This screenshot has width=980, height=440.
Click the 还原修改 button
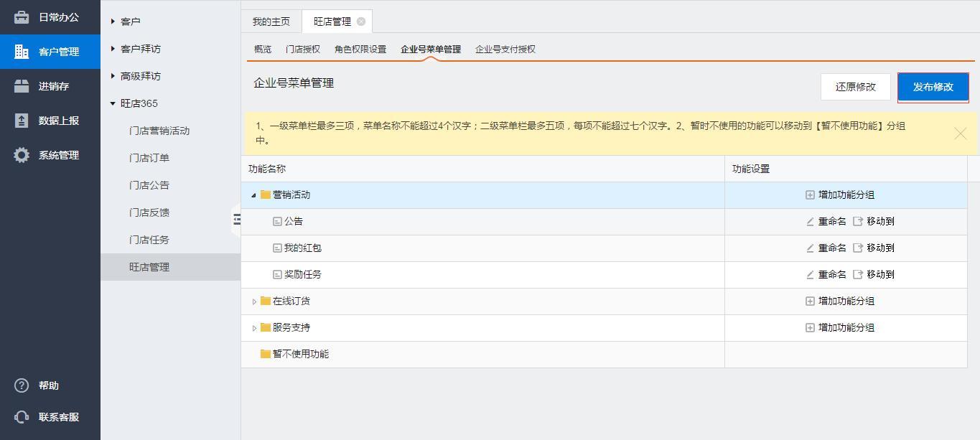pos(855,87)
